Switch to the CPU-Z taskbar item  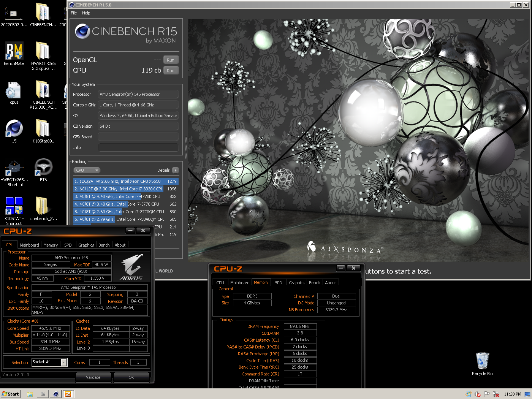coord(68,394)
